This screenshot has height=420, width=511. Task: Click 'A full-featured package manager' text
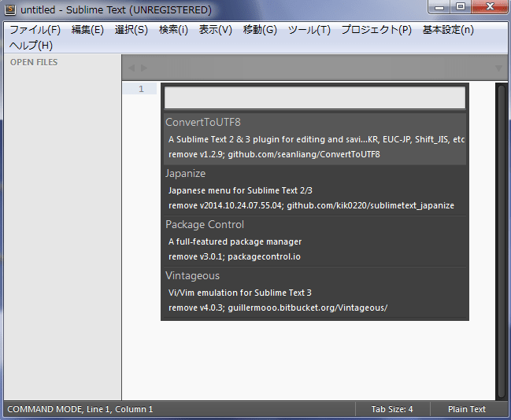tap(235, 241)
